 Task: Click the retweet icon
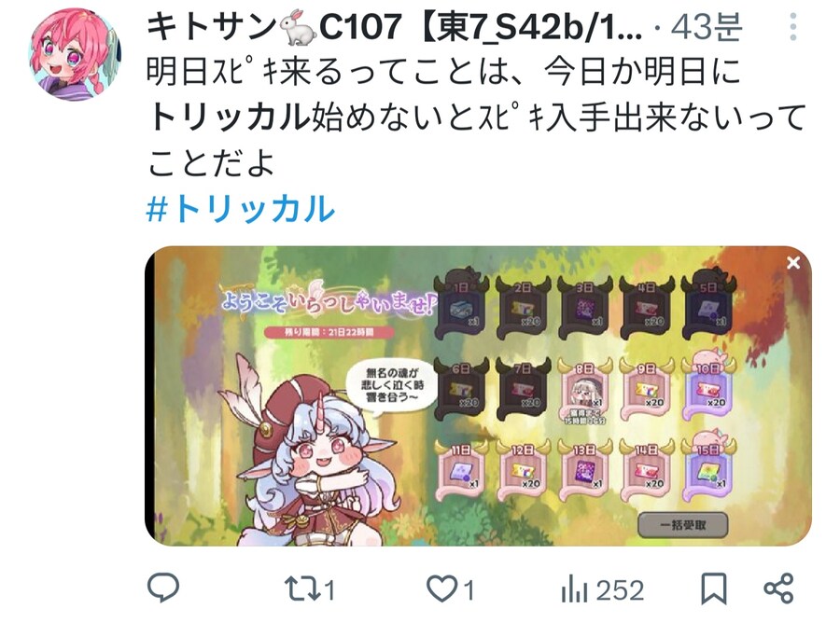click(x=302, y=588)
